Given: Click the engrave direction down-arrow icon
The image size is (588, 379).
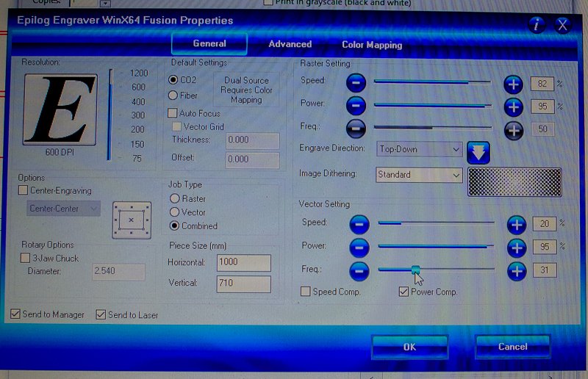Looking at the screenshot, I should (478, 153).
